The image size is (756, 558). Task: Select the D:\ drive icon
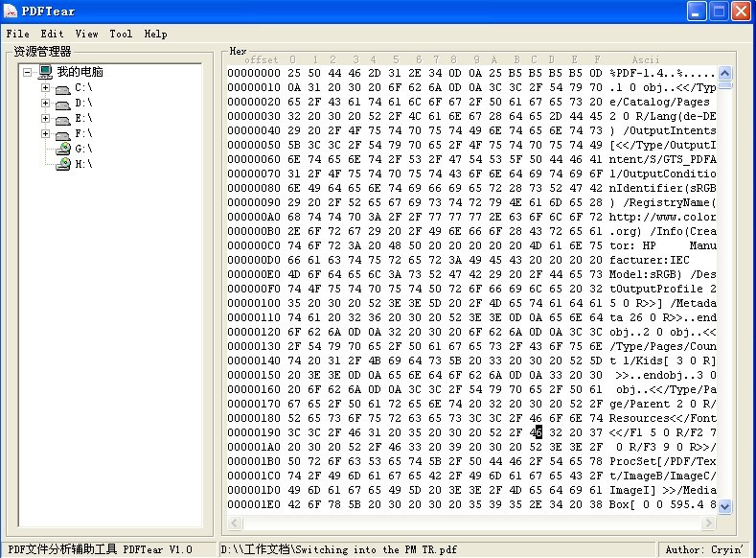[x=62, y=104]
